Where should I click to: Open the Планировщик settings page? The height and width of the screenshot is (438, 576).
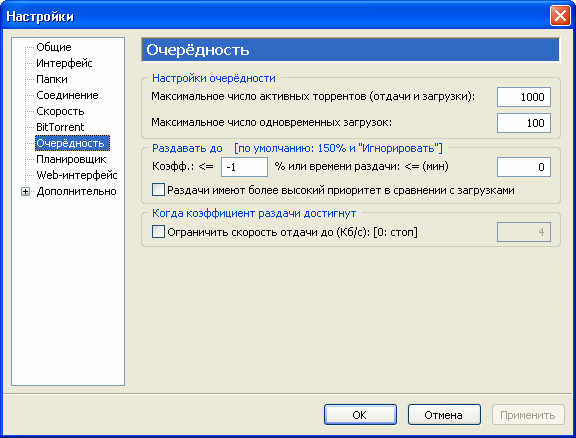point(71,159)
